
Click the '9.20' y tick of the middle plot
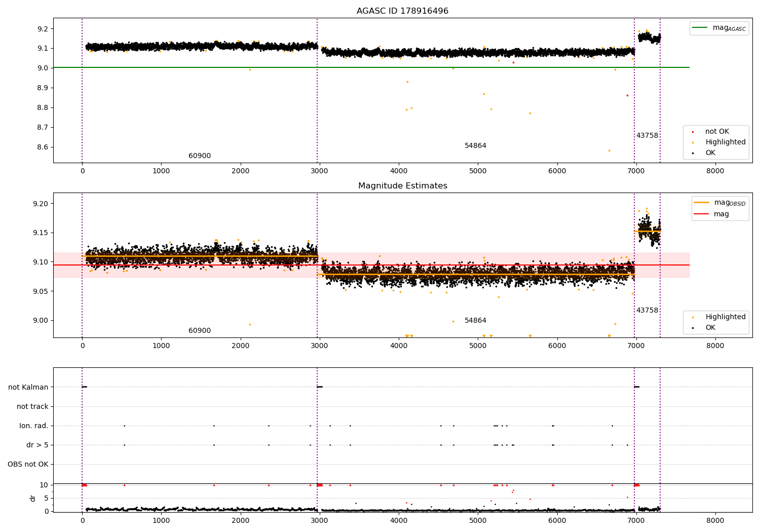[x=41, y=204]
